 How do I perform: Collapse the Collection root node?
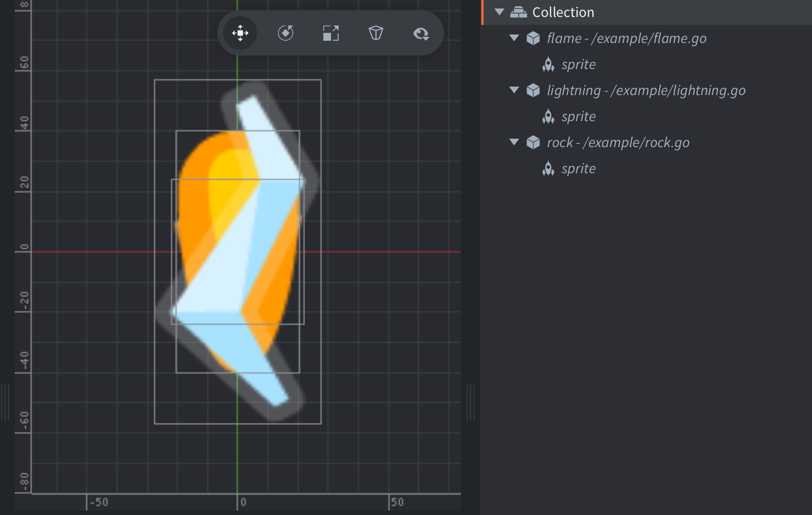[499, 12]
